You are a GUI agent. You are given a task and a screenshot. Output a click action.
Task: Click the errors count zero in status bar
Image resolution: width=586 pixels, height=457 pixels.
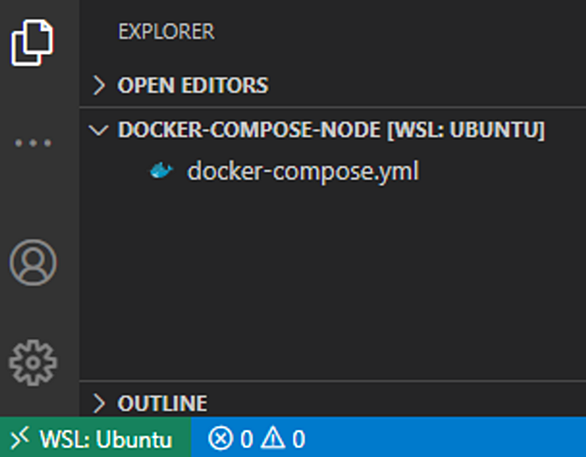pos(247,439)
